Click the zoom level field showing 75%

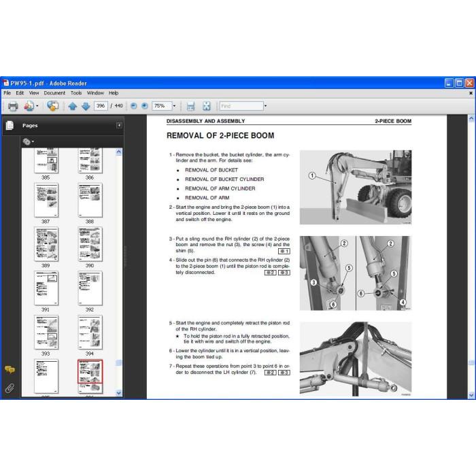tap(162, 106)
